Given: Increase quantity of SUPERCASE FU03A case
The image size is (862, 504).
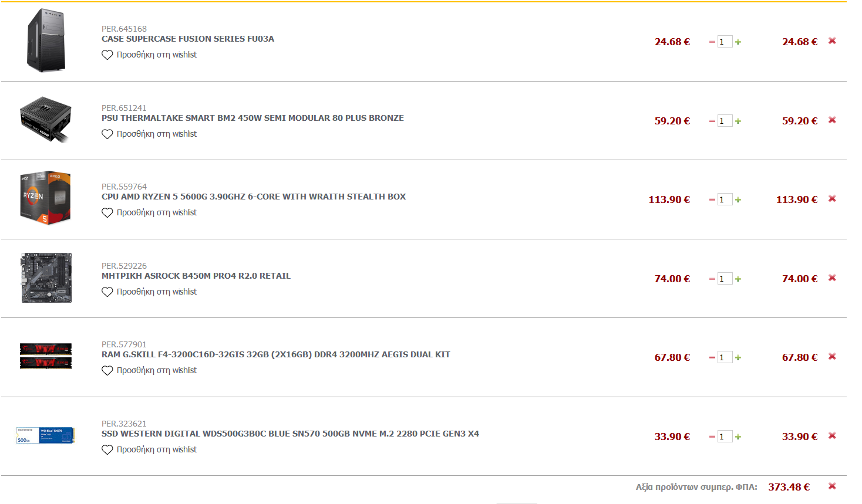Looking at the screenshot, I should click(738, 42).
